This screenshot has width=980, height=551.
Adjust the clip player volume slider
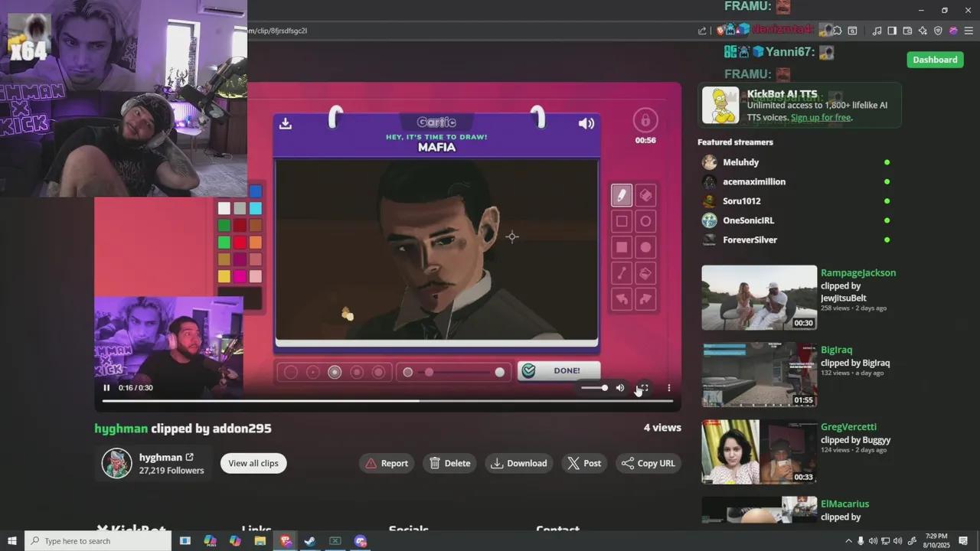point(594,388)
